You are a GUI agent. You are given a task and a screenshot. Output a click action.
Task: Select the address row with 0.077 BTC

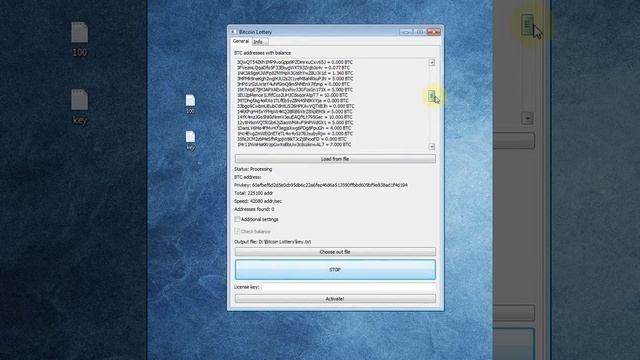click(x=293, y=68)
